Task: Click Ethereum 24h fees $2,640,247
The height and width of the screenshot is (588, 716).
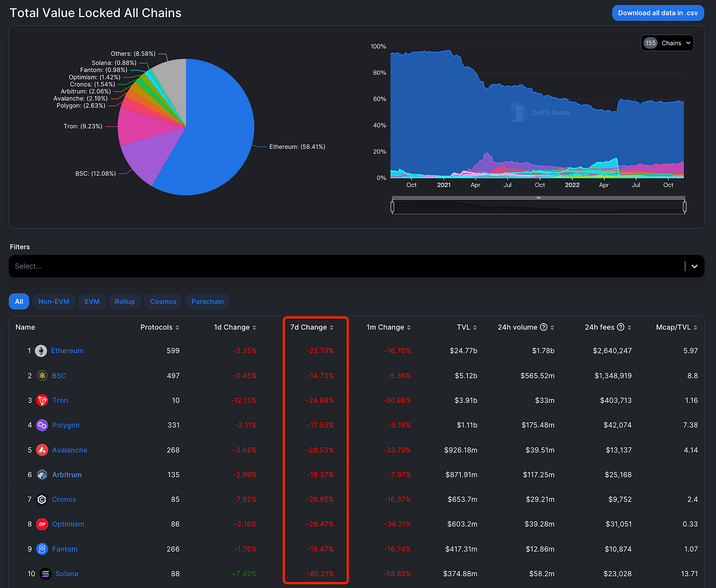Action: tap(612, 351)
